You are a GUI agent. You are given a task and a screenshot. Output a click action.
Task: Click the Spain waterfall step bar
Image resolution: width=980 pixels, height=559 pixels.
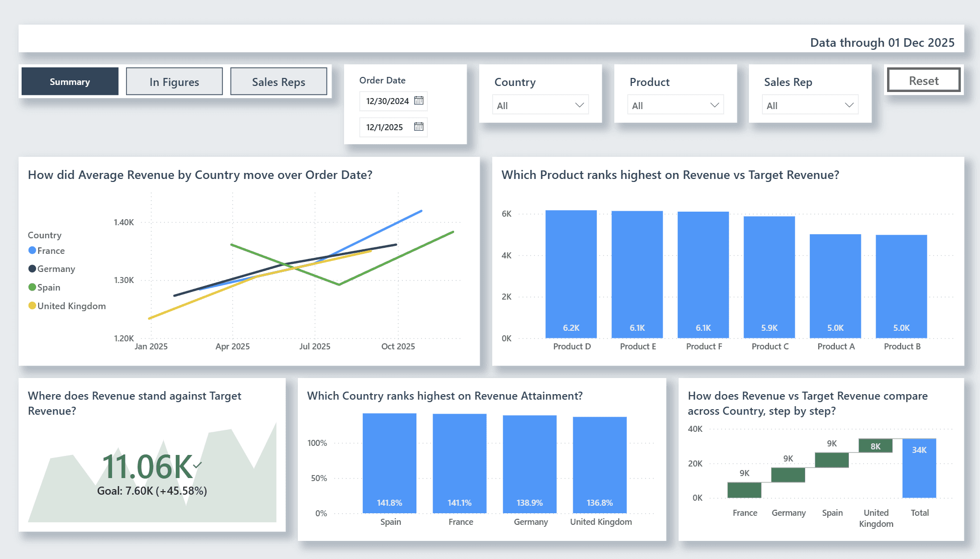point(832,460)
